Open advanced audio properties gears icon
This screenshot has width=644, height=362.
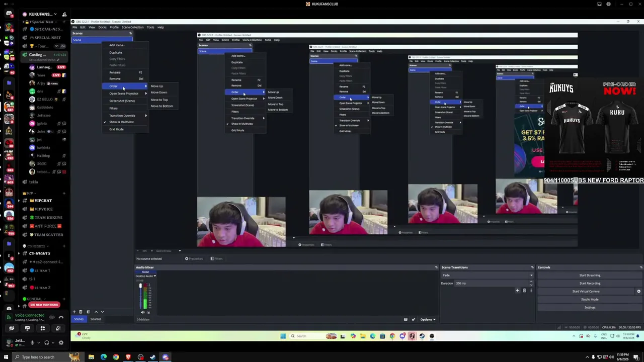coord(414,320)
